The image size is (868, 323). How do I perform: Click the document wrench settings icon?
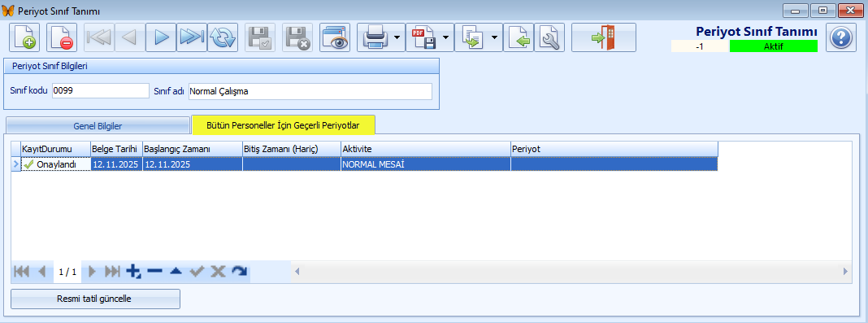pos(549,37)
